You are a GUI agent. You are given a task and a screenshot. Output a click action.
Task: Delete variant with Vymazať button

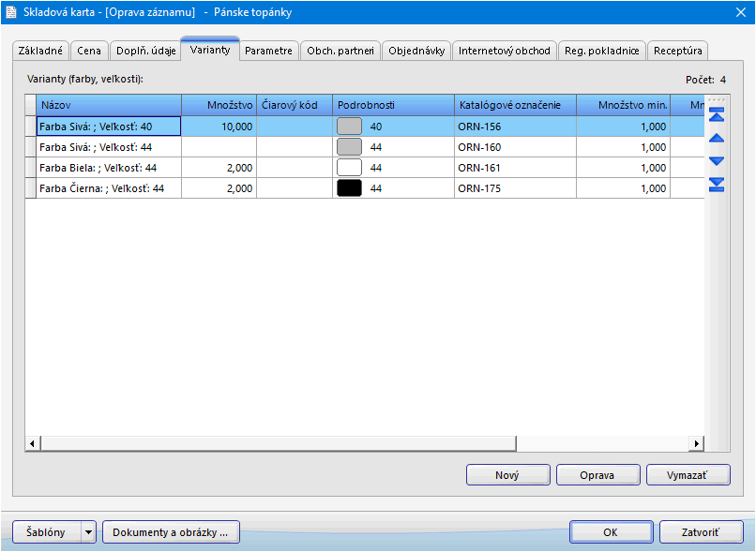688,475
